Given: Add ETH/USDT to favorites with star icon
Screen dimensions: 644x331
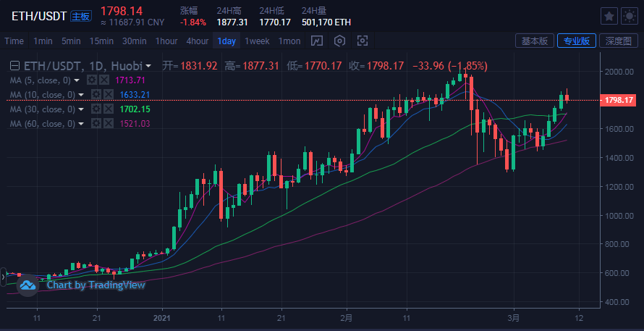Looking at the screenshot, I should 609,16.
